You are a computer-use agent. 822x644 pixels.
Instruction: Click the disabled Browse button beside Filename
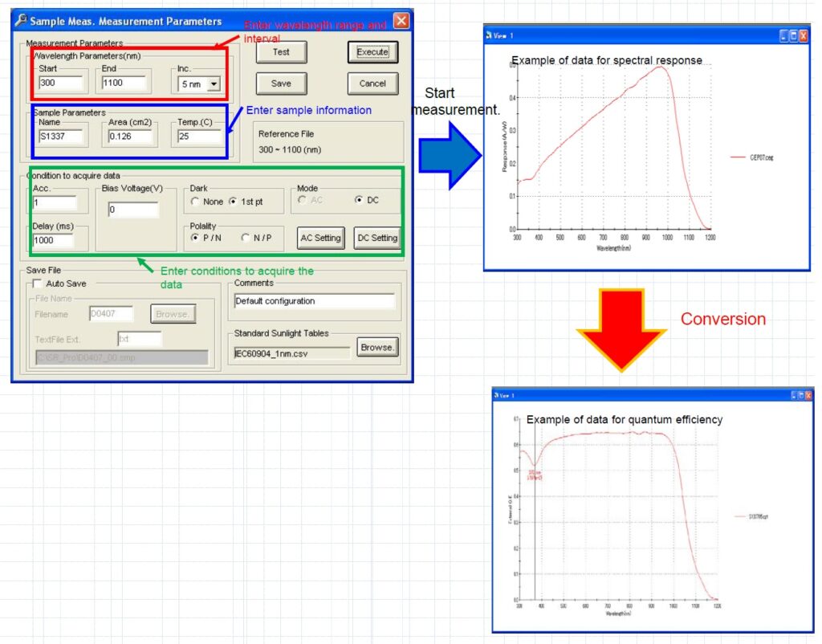point(173,314)
